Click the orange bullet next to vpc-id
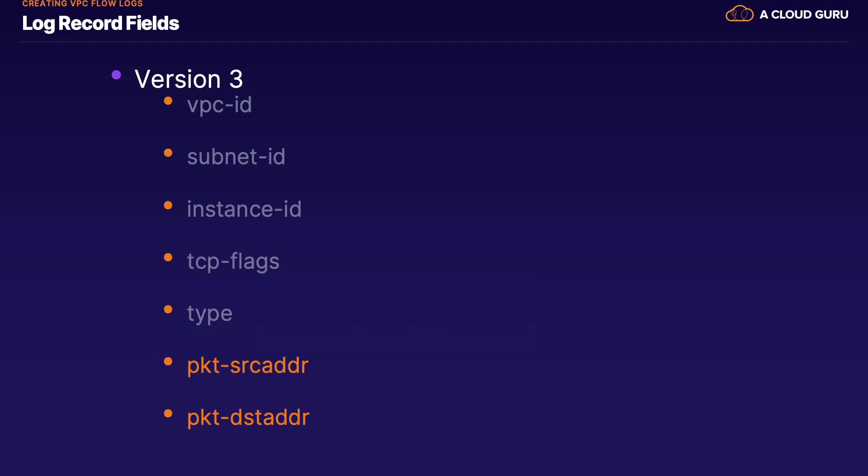The image size is (868, 476). click(168, 101)
